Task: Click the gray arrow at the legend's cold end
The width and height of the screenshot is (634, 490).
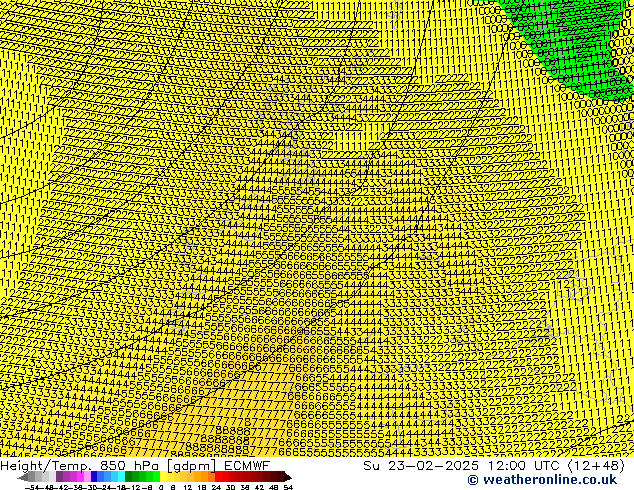Action: pyautogui.click(x=23, y=477)
